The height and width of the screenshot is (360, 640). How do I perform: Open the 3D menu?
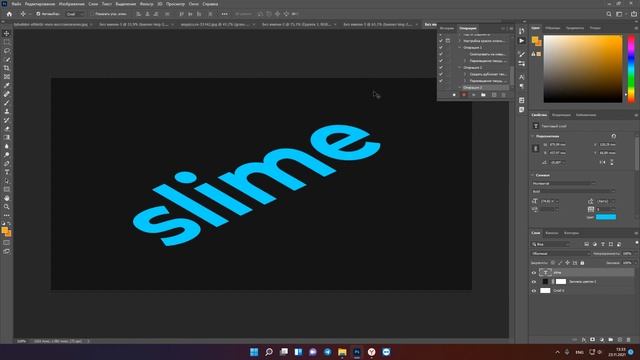[160, 4]
